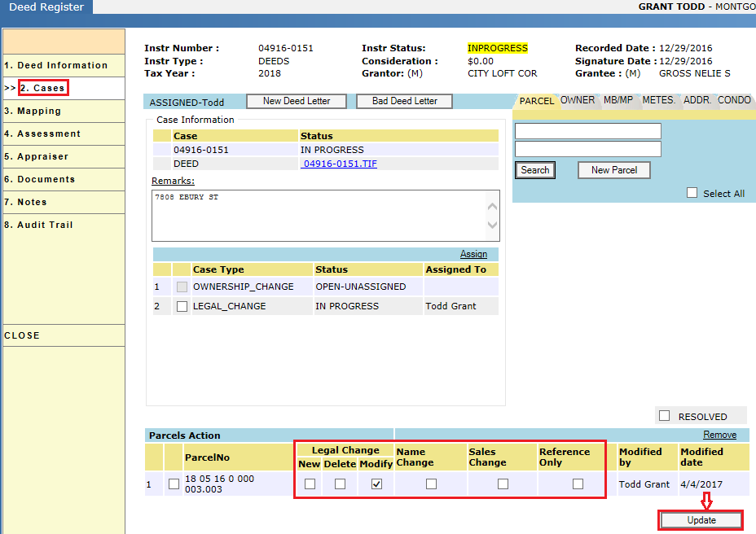Check the Name Change checkbox
756x534 pixels.
[x=432, y=484]
